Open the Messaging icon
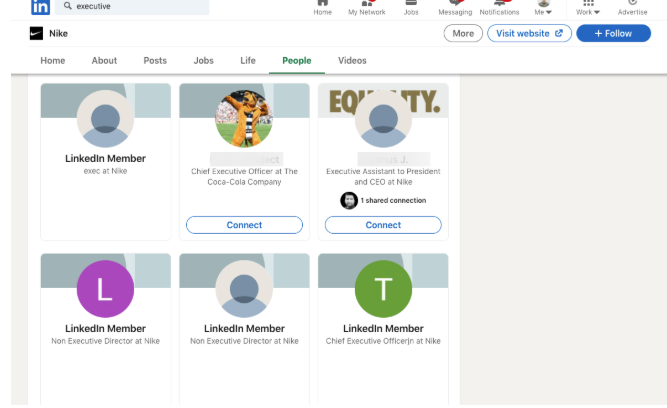The width and height of the screenshot is (667, 408). pyautogui.click(x=455, y=4)
